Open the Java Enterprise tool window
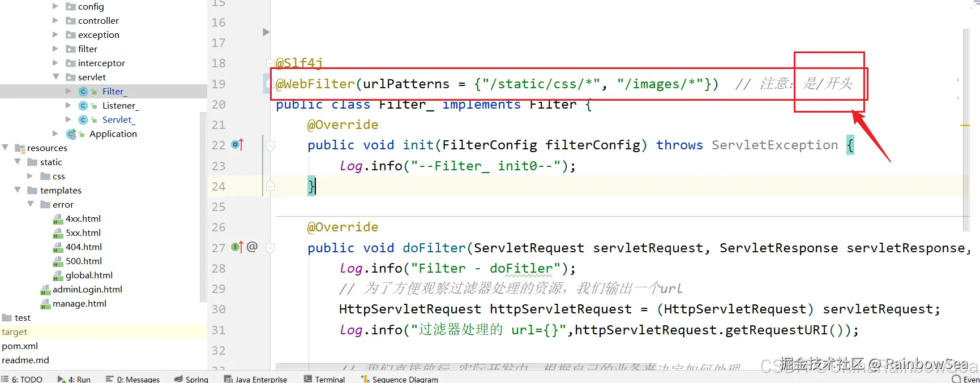Image resolution: width=980 pixels, height=383 pixels. (x=255, y=379)
